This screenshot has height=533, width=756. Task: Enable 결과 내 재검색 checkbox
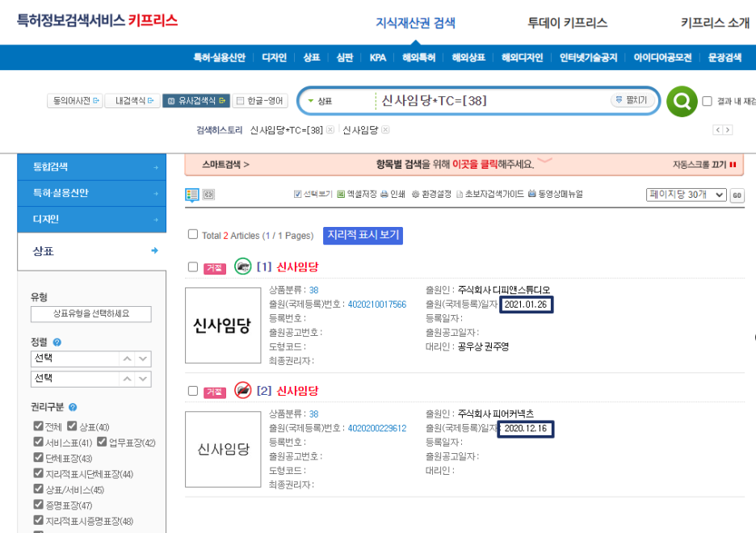tap(708, 101)
